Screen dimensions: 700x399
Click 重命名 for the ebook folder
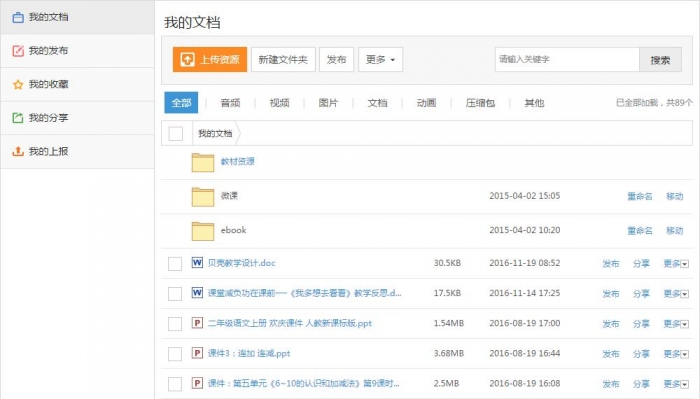[640, 231]
